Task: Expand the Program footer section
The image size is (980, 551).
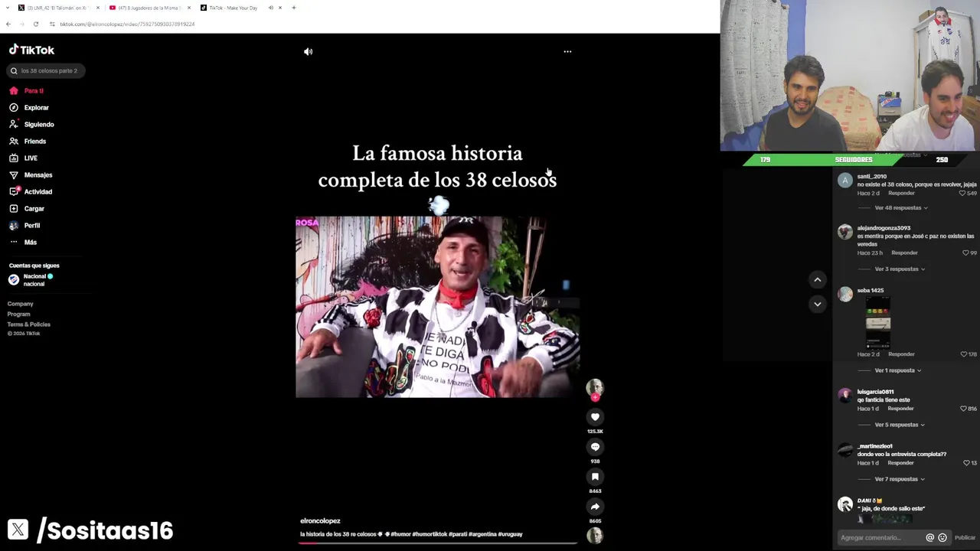Action: click(19, 315)
